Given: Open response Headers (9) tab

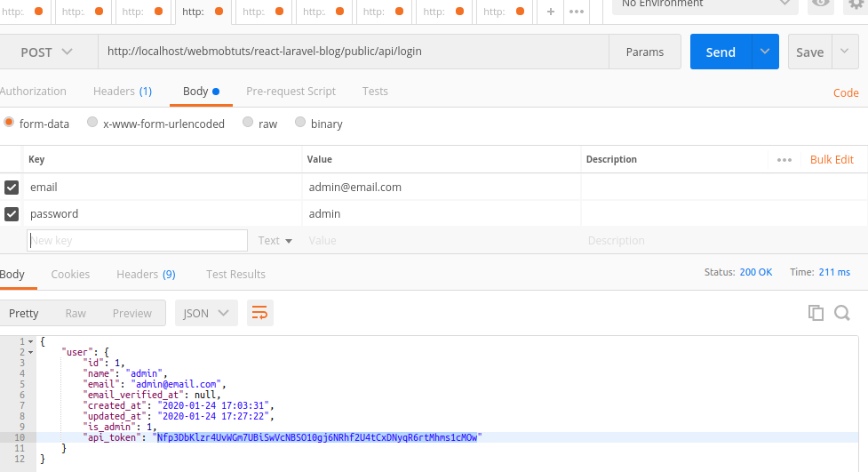Looking at the screenshot, I should pyautogui.click(x=146, y=275).
